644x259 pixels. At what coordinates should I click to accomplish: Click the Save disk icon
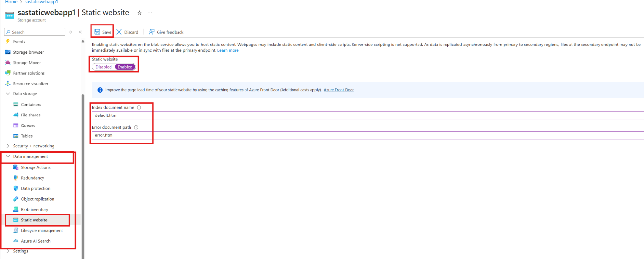click(97, 32)
